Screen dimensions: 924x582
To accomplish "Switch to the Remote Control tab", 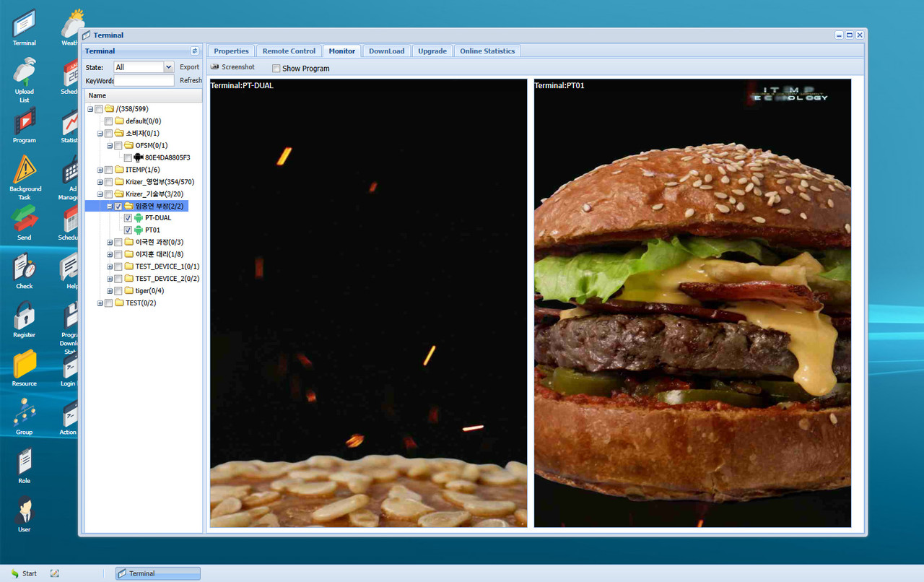I will [289, 51].
